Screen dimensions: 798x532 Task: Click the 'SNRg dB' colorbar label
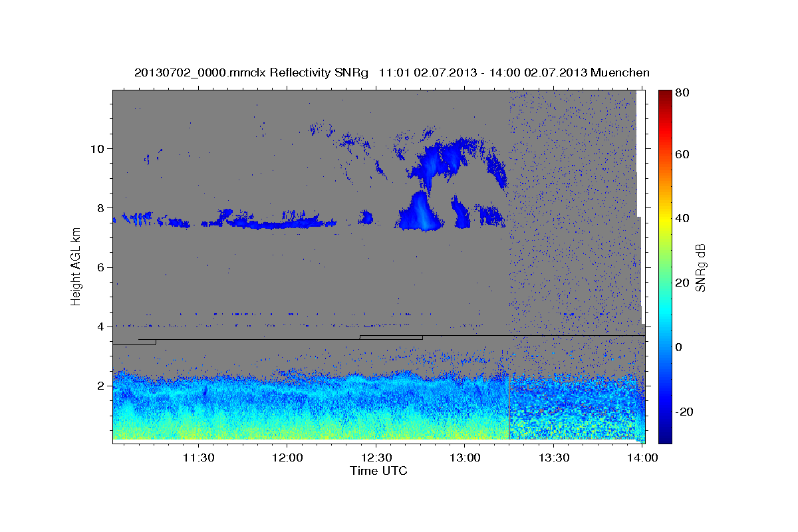[x=700, y=268]
